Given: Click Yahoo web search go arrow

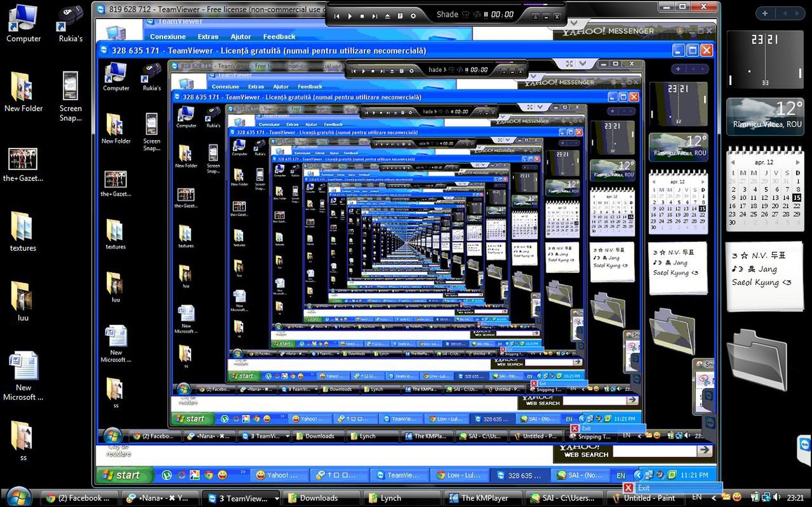Looking at the screenshot, I should point(704,450).
